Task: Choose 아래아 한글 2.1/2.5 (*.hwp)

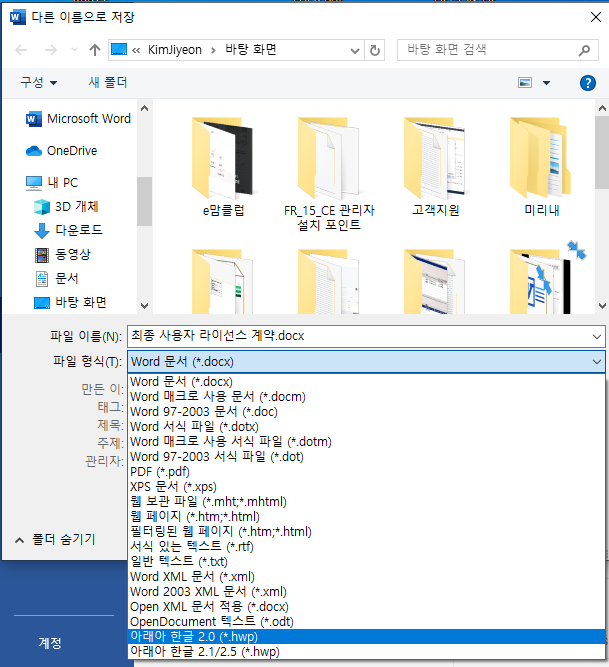Action: point(366,652)
